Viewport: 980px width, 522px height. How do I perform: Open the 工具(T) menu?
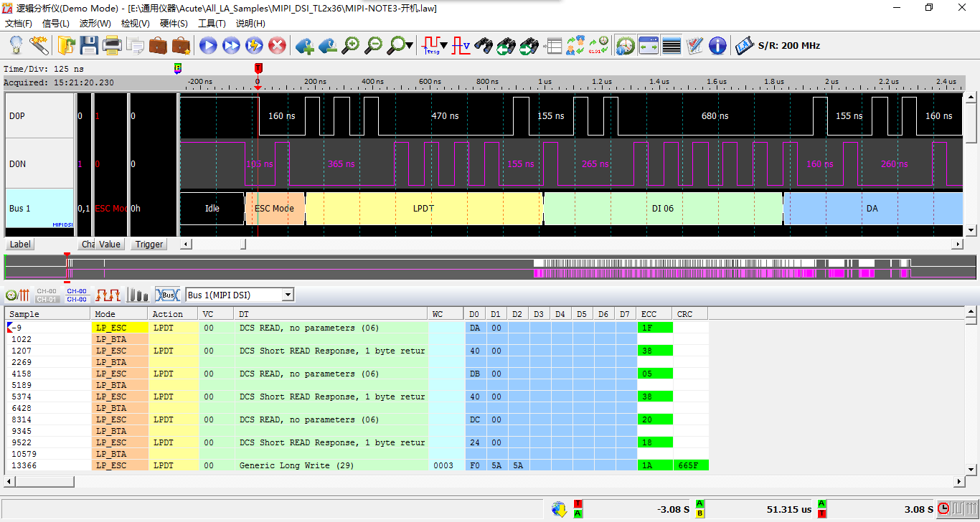pos(212,24)
